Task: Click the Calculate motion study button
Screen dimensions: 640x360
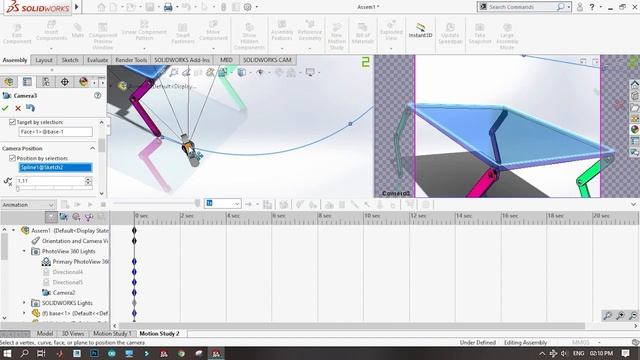Action: click(x=65, y=204)
